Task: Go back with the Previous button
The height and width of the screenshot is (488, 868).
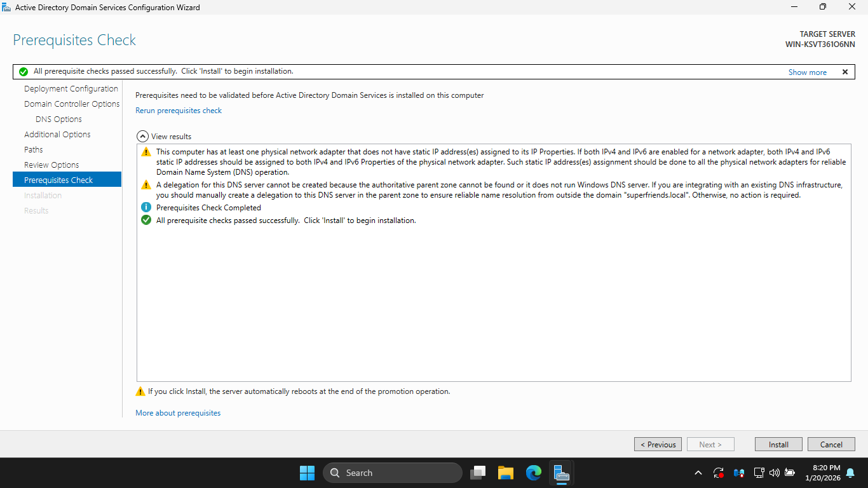Action: click(658, 445)
